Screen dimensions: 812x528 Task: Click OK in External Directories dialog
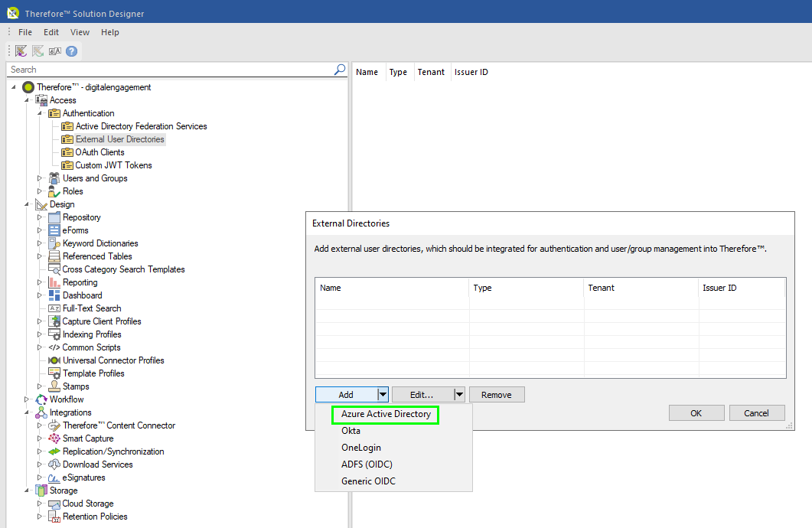696,413
